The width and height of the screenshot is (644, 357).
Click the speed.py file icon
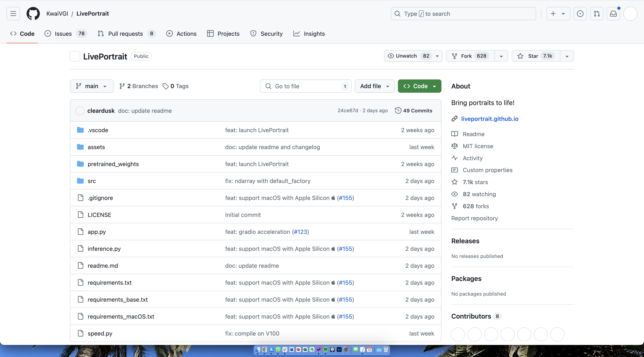[80, 333]
